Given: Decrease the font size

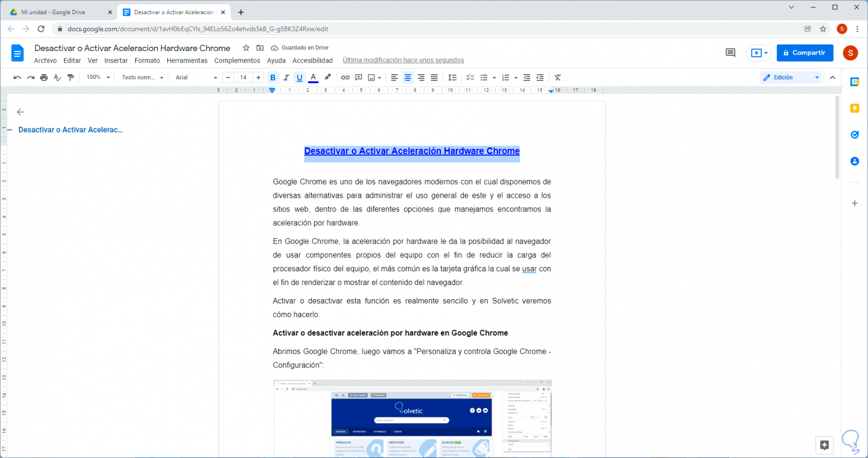Looking at the screenshot, I should pos(228,77).
